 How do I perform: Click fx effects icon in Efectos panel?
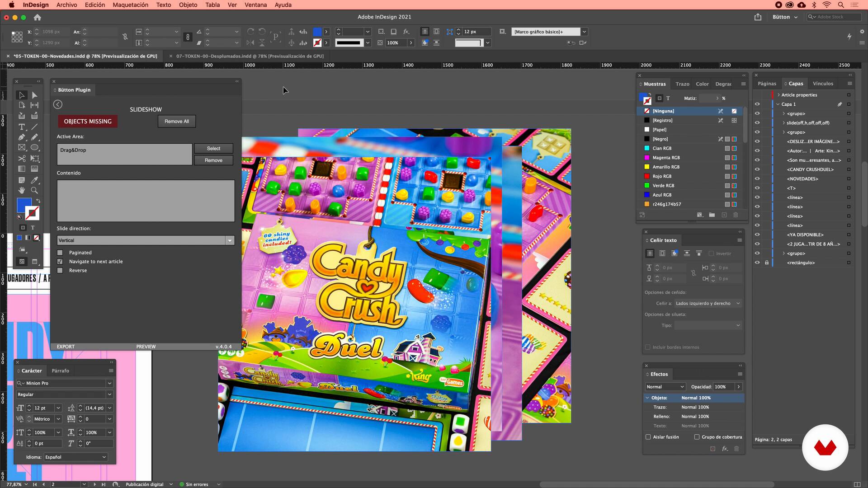[x=725, y=449]
